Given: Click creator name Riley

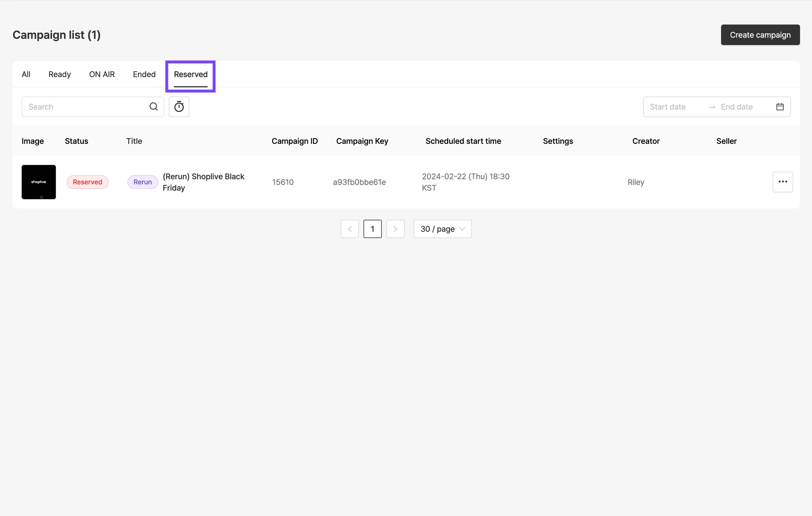Looking at the screenshot, I should (636, 182).
